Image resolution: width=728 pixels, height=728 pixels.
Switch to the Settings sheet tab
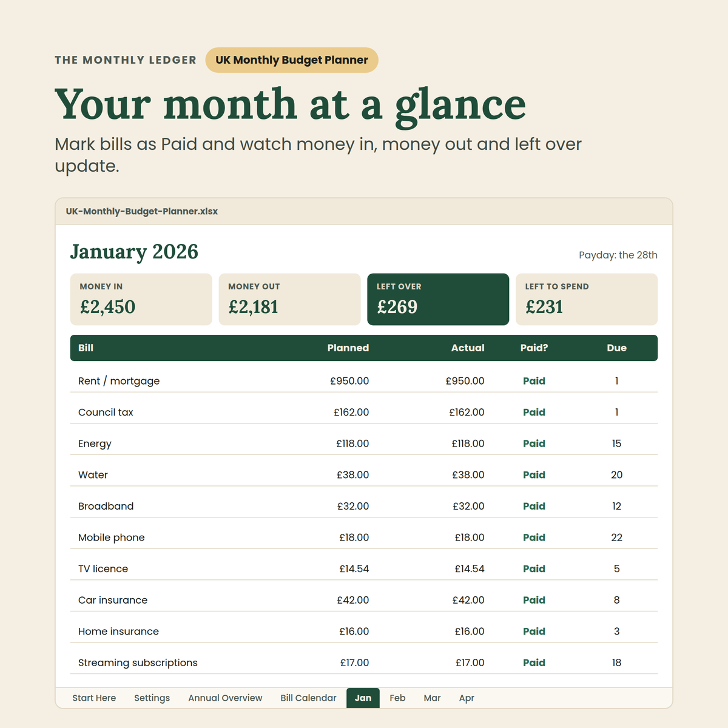[x=152, y=698]
